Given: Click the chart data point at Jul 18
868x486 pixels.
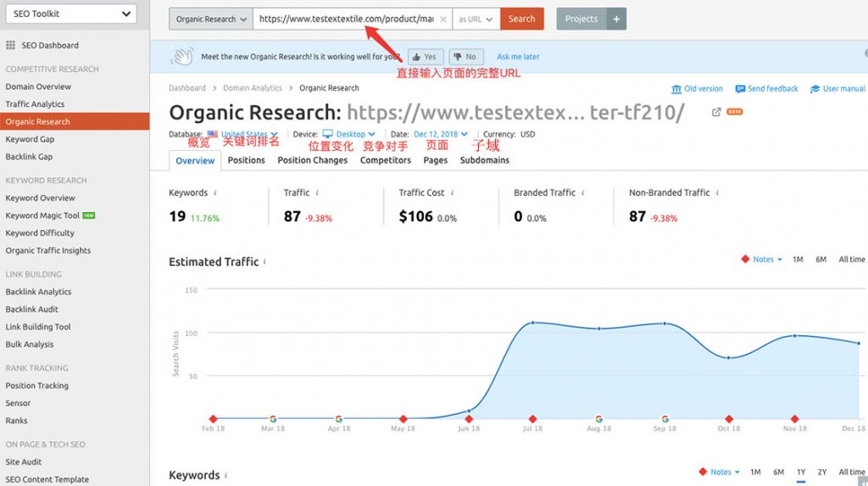Looking at the screenshot, I should tap(532, 322).
